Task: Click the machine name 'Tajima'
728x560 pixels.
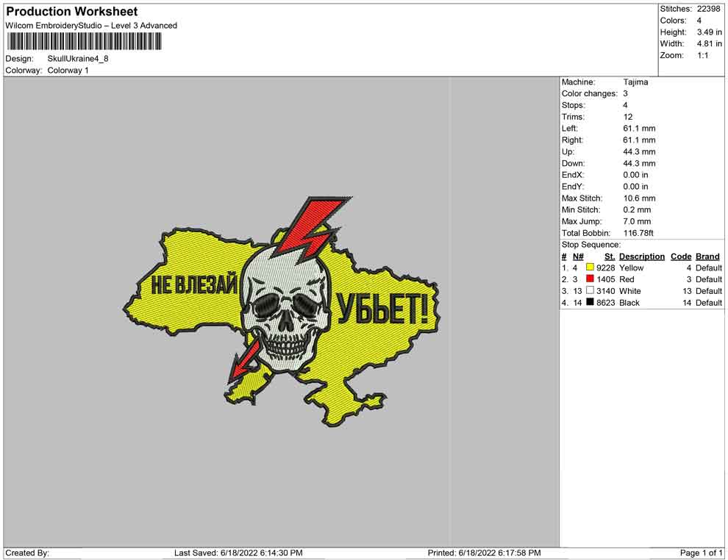Action: coord(635,82)
